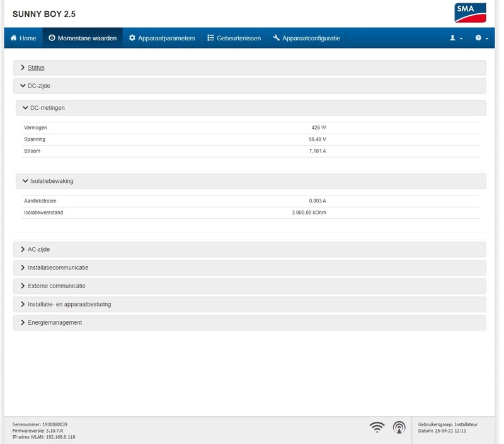Click the antenna broadcast status icon

pyautogui.click(x=399, y=428)
